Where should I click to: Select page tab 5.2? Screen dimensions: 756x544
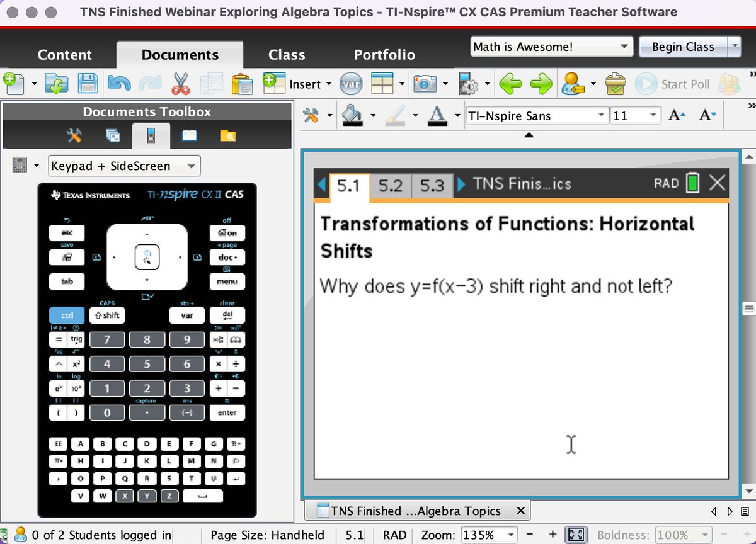[391, 185]
